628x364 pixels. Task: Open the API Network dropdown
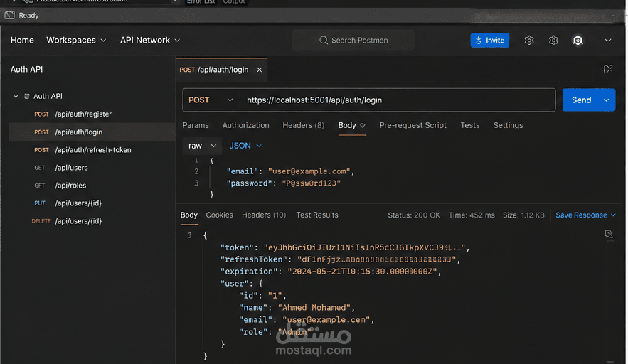pyautogui.click(x=150, y=40)
